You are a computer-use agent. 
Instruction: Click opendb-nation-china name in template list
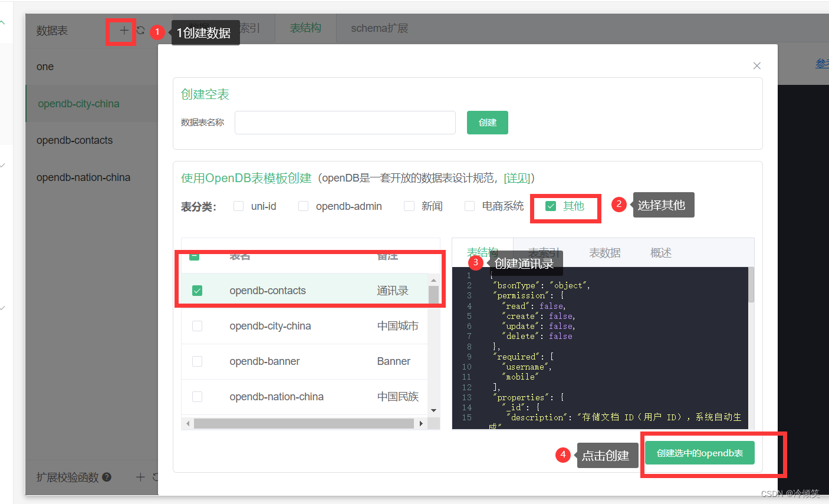pyautogui.click(x=277, y=397)
